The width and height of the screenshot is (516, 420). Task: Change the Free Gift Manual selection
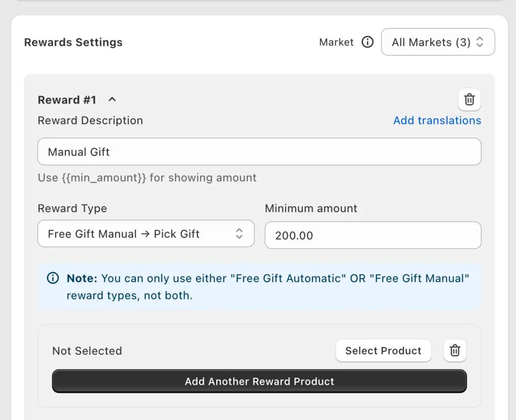pos(146,233)
